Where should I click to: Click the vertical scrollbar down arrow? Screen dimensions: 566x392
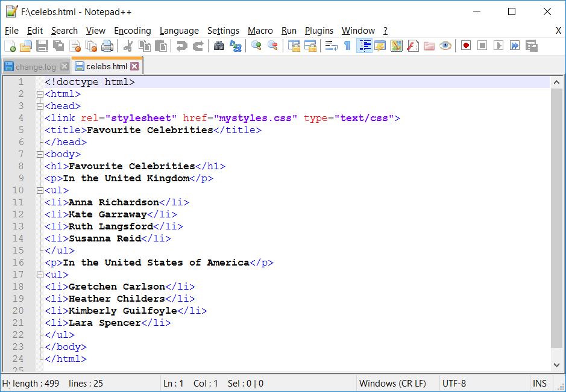tap(556, 365)
